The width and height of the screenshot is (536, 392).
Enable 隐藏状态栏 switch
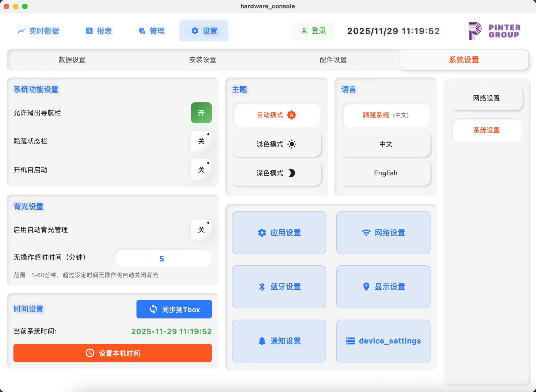point(201,141)
